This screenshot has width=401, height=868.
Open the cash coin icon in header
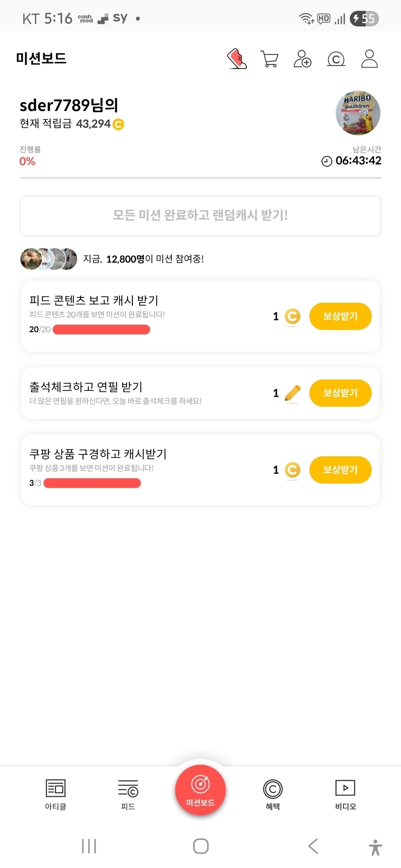(x=336, y=59)
